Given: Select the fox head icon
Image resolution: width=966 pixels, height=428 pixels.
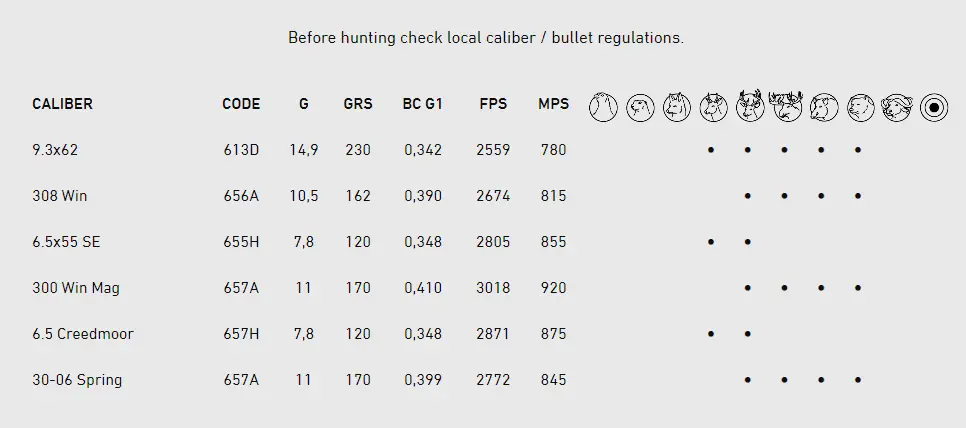Looking at the screenshot, I should (677, 106).
